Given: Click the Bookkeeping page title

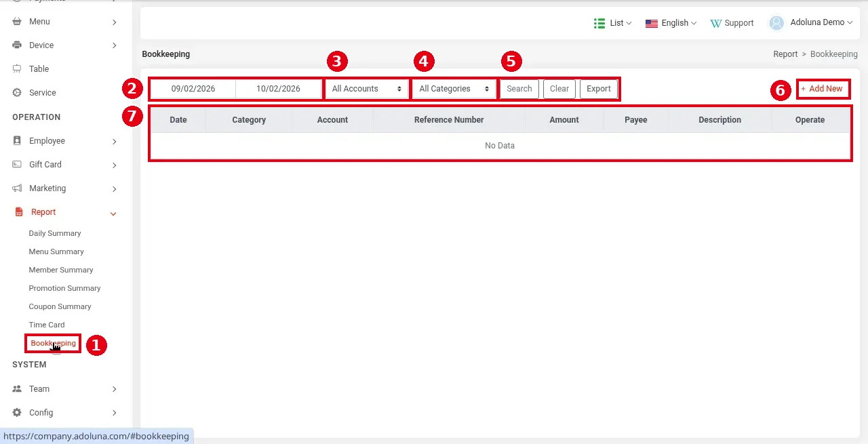Looking at the screenshot, I should 166,54.
